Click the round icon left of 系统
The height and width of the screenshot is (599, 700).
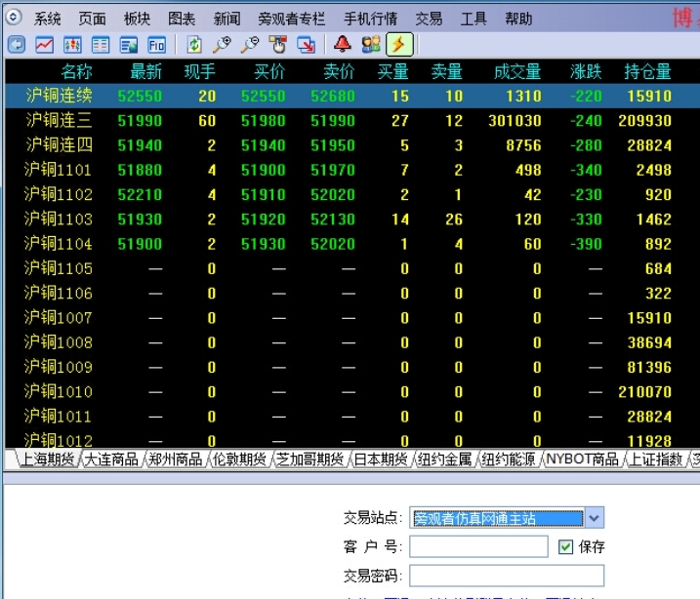pyautogui.click(x=14, y=18)
